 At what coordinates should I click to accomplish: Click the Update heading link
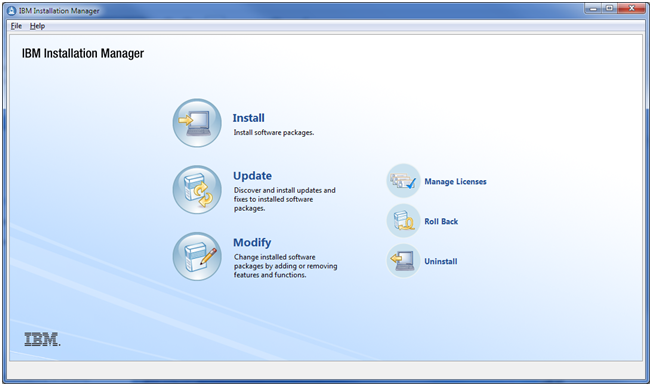252,176
